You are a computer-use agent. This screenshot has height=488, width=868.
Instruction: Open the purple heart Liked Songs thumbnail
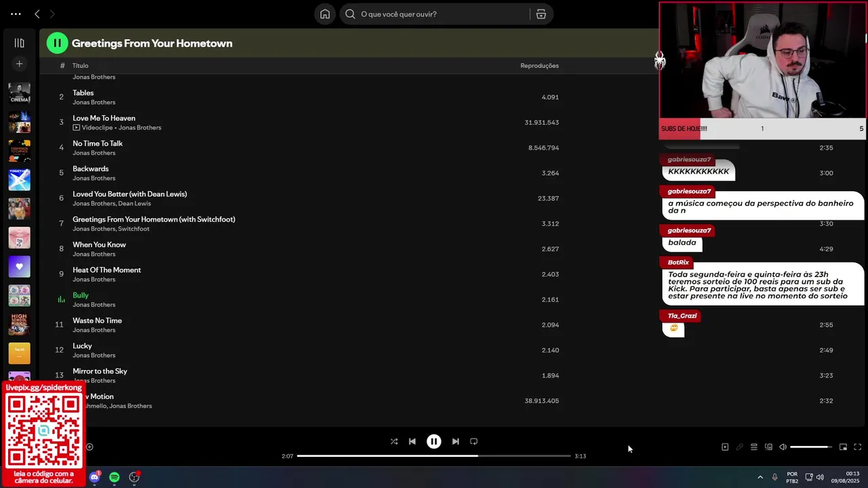pos(19,266)
